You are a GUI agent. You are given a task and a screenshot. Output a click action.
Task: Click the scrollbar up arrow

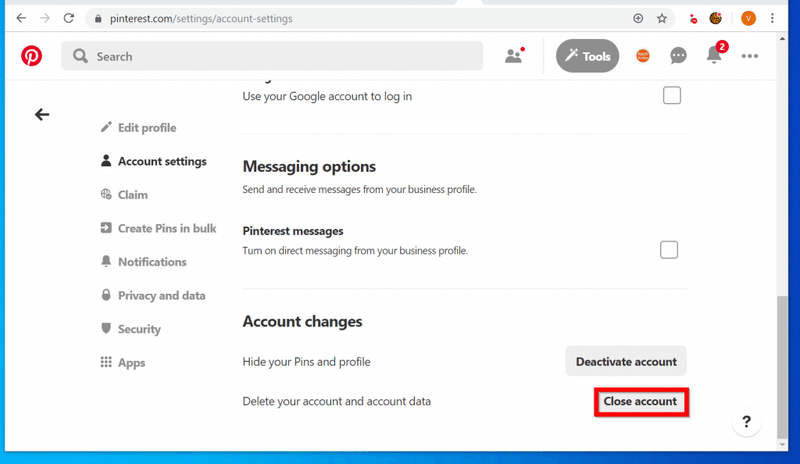(782, 38)
